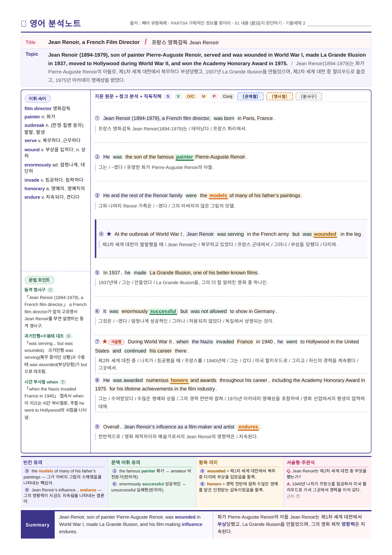
Task: Click the 〔관계절〕 dashed legend box
Action: [250, 96]
